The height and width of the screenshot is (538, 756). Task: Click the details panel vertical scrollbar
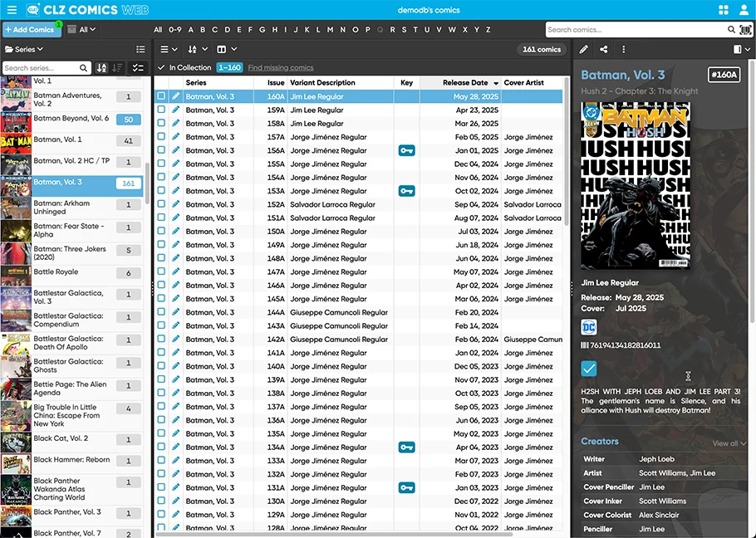pos(752,193)
